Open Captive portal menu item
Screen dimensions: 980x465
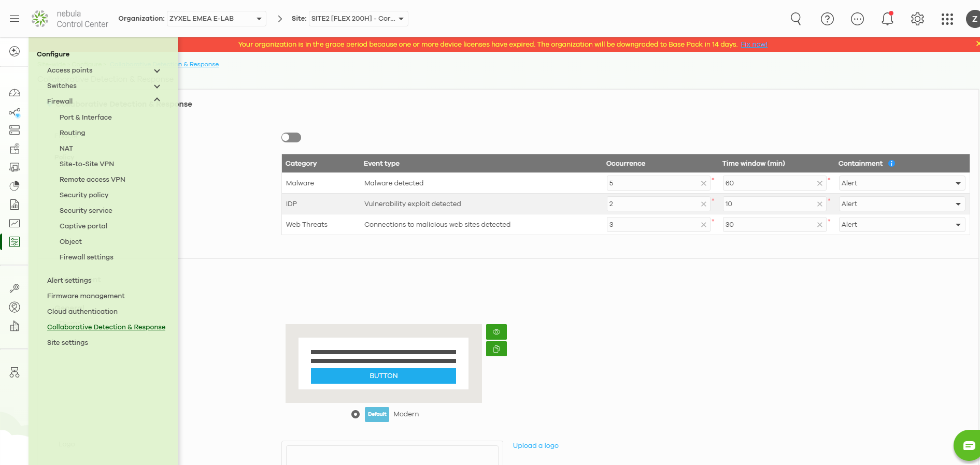click(x=83, y=226)
